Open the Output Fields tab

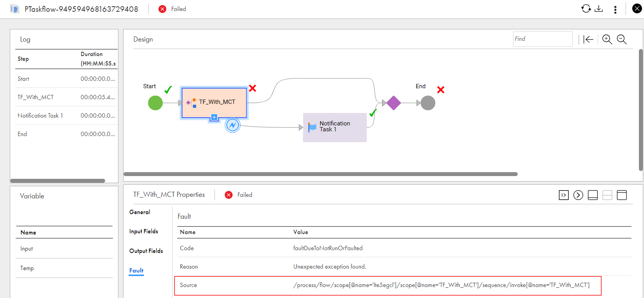click(146, 251)
